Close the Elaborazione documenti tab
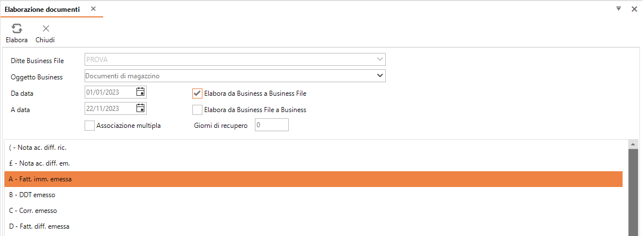 [x=93, y=8]
